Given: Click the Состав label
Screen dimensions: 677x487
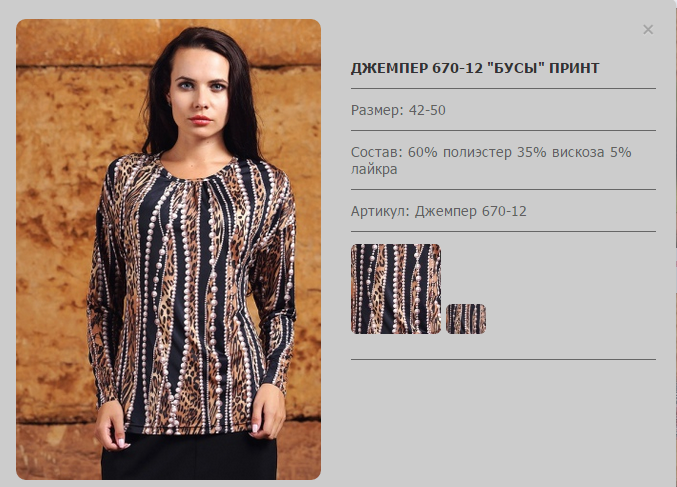Looking at the screenshot, I should click(376, 152).
